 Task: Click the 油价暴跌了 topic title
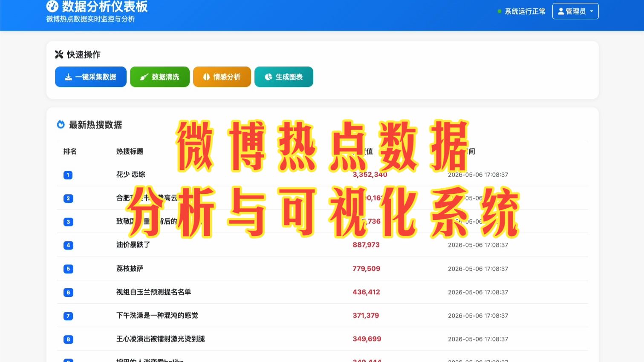133,245
